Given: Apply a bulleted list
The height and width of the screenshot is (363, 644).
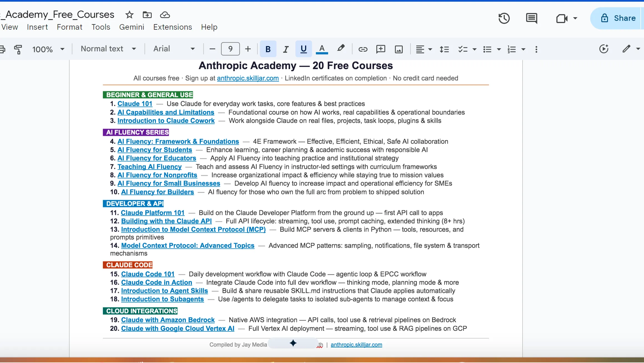Looking at the screenshot, I should 487,49.
